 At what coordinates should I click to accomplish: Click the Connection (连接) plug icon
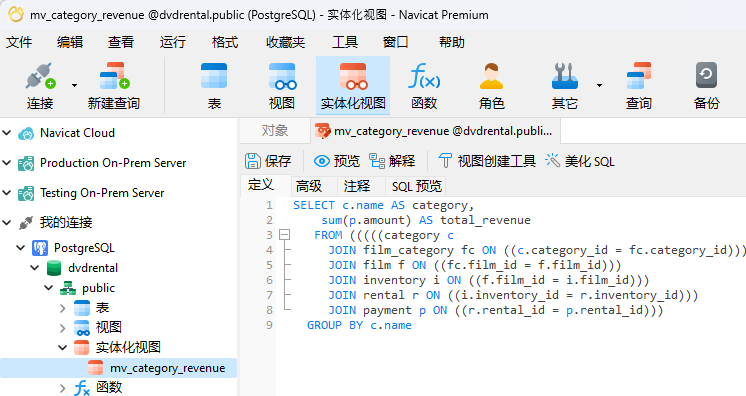tap(40, 76)
